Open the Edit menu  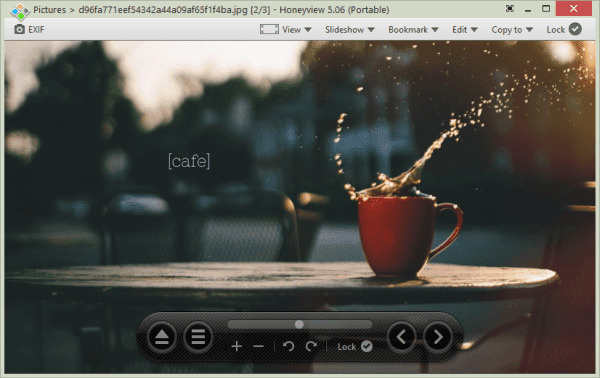coord(465,30)
